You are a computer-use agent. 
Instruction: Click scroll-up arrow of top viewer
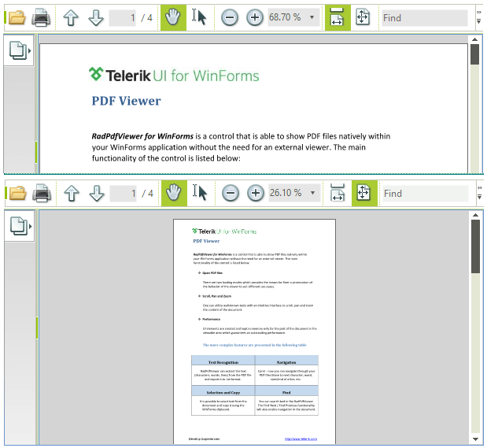pos(474,39)
